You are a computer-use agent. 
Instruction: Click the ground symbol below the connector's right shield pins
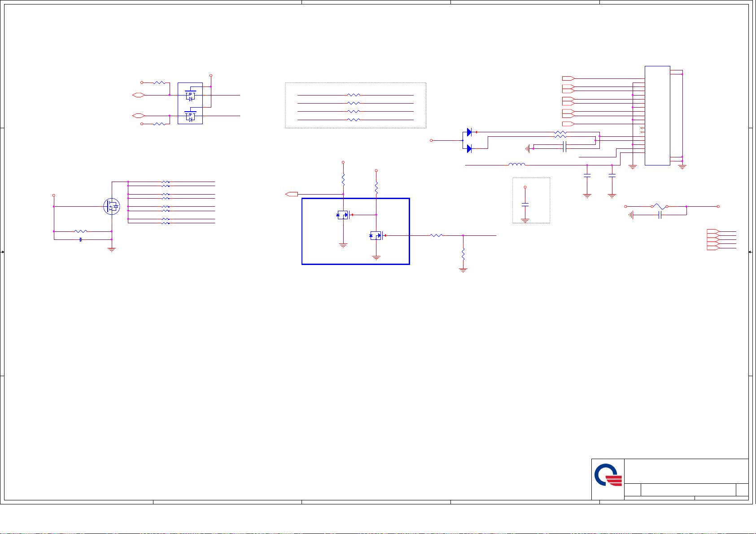[x=682, y=167]
